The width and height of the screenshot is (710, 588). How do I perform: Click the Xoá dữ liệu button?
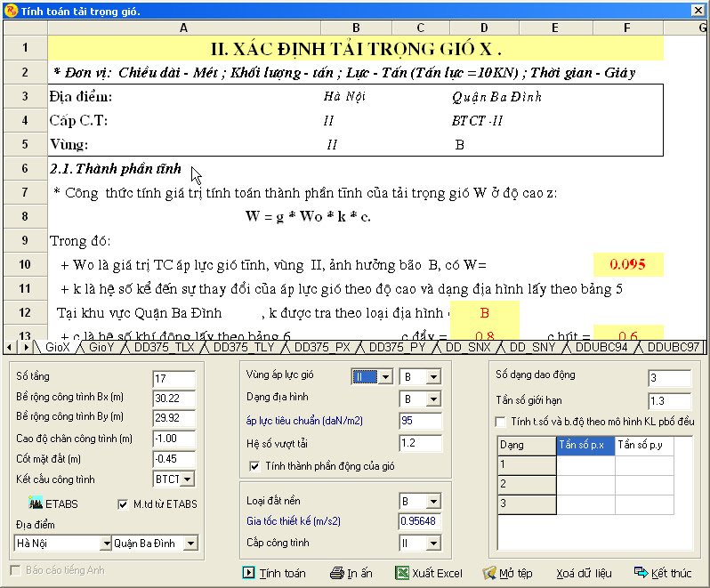(x=584, y=574)
